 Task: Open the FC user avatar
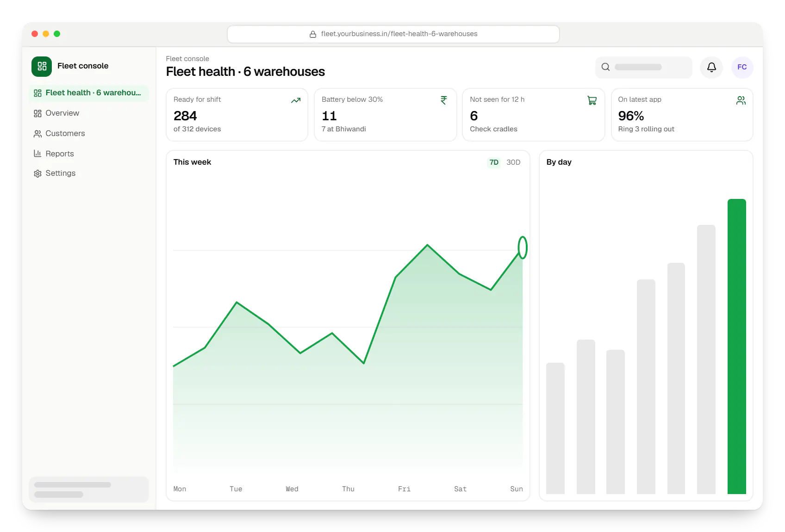pyautogui.click(x=742, y=67)
